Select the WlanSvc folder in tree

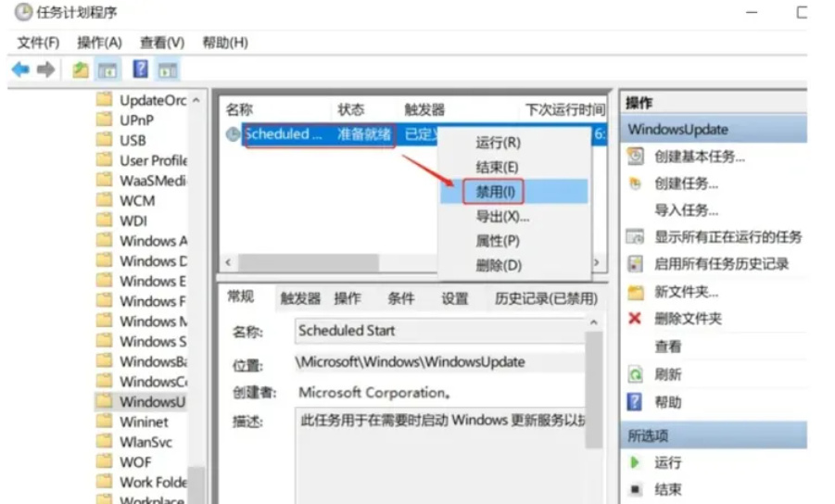point(145,442)
